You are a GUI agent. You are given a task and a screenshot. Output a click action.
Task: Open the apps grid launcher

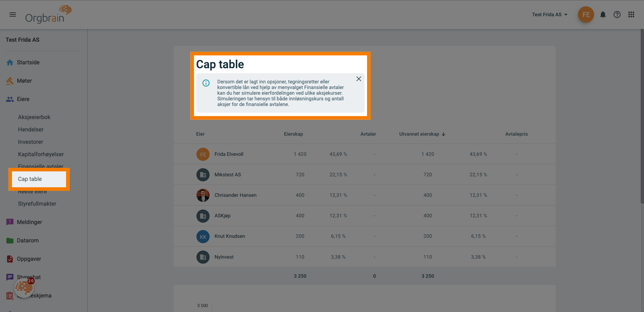pos(631,14)
